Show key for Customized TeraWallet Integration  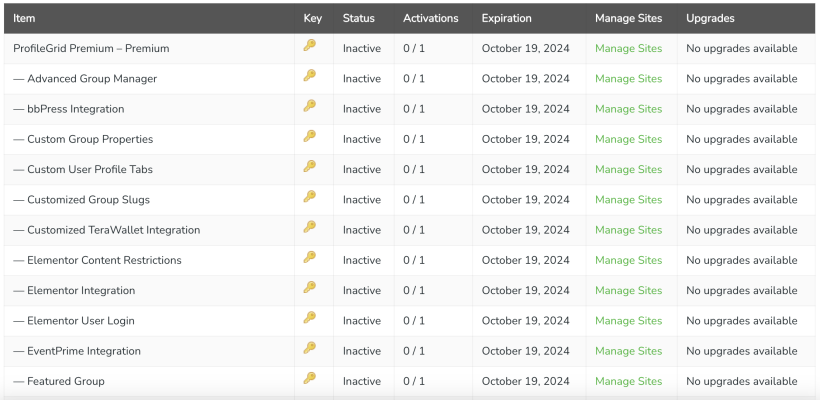click(310, 227)
